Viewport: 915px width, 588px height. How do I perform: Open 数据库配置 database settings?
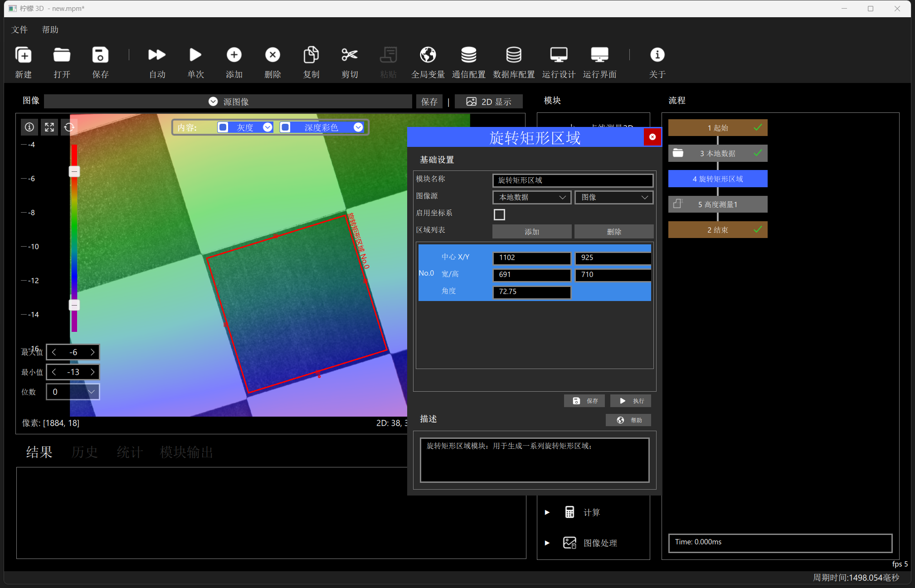(513, 55)
